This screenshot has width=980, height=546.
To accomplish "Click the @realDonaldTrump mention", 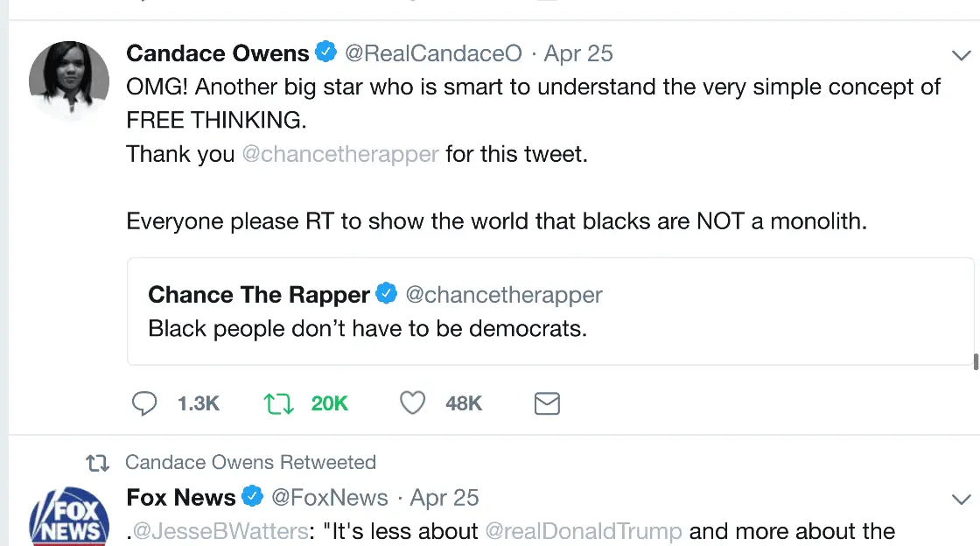I will [584, 531].
